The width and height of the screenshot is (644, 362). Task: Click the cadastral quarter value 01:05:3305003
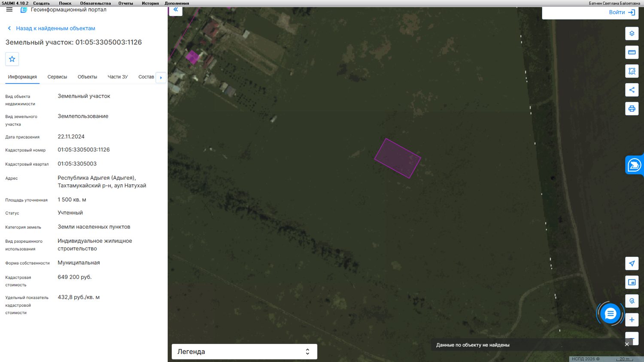click(x=77, y=164)
